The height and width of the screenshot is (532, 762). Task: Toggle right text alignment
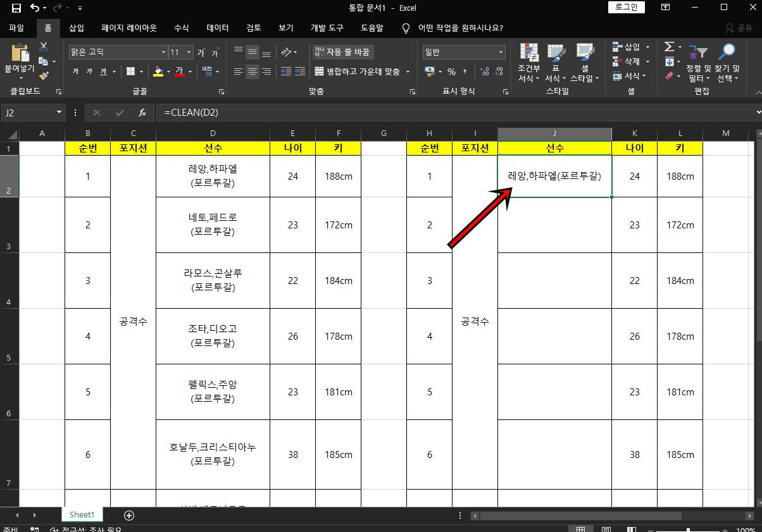[x=266, y=72]
